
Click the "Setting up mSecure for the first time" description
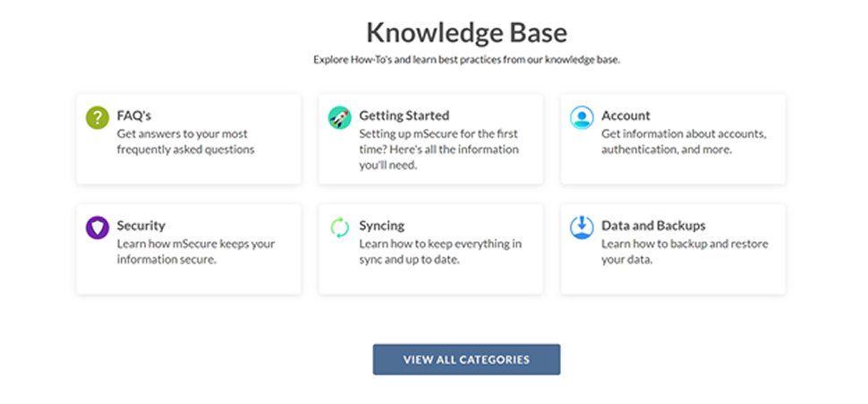(x=438, y=149)
